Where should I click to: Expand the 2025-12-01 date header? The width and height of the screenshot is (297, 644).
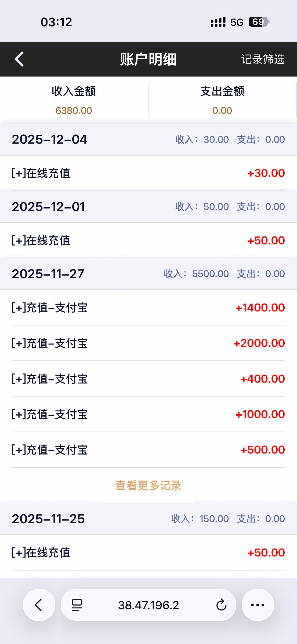pyautogui.click(x=148, y=207)
